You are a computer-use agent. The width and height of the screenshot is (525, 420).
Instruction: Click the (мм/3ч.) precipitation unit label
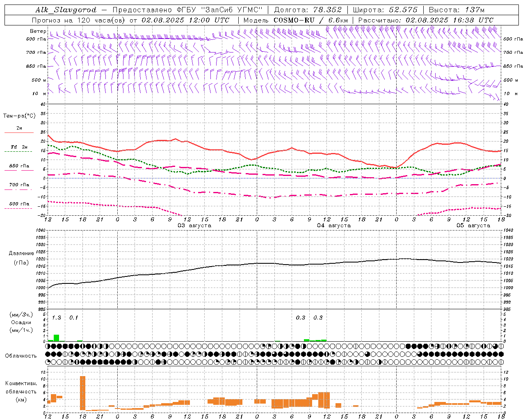click(x=21, y=315)
